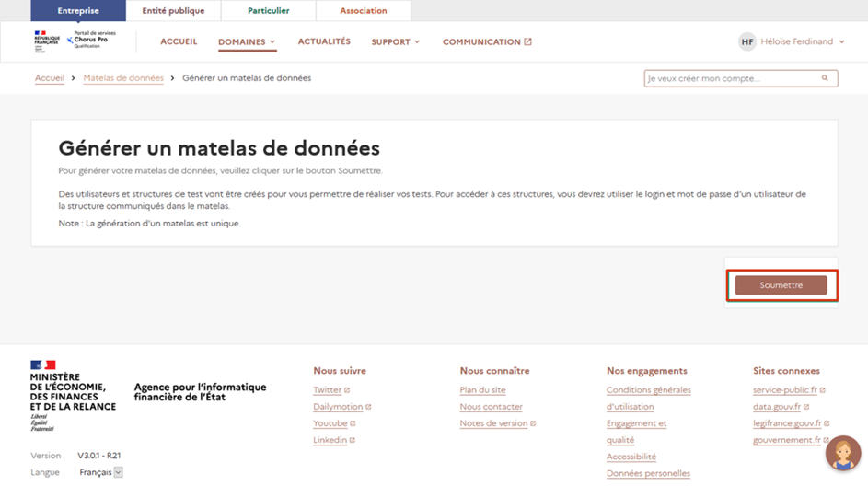Open the Plan du site link
This screenshot has height=486, width=868.
(482, 390)
